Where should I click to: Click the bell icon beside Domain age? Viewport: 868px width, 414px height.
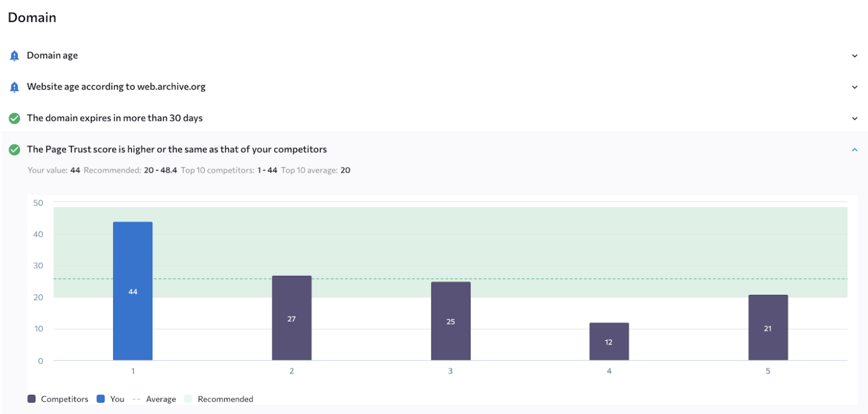(15, 56)
